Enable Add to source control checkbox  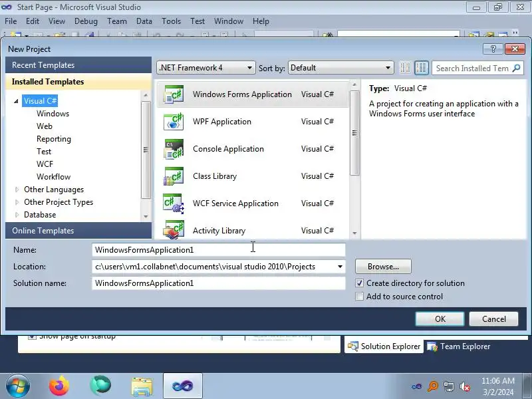[359, 296]
